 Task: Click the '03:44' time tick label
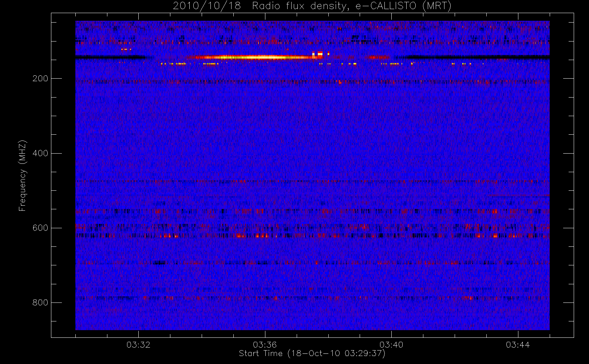[x=518, y=345]
